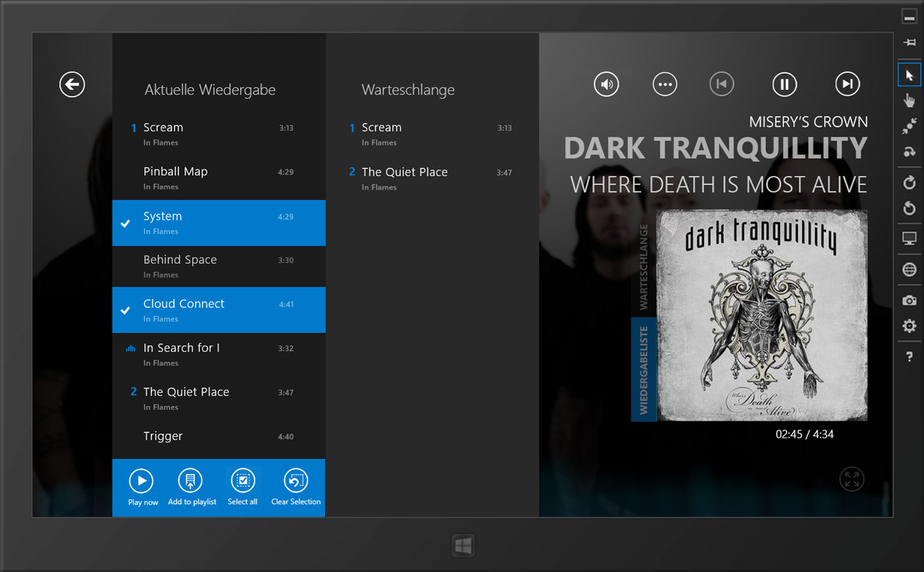Viewport: 924px width, 572px height.
Task: Deselect the checked System track
Action: tap(218, 223)
